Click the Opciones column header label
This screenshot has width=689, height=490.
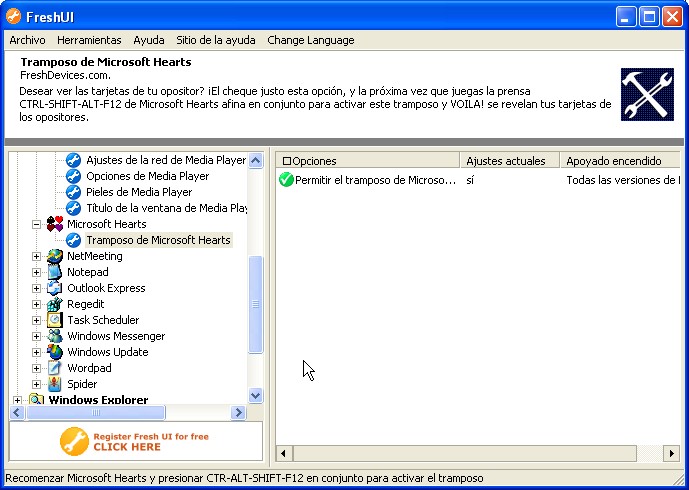[314, 161]
